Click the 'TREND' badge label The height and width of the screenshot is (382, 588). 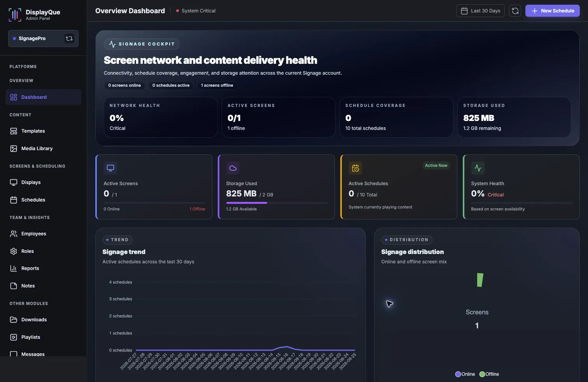(117, 240)
